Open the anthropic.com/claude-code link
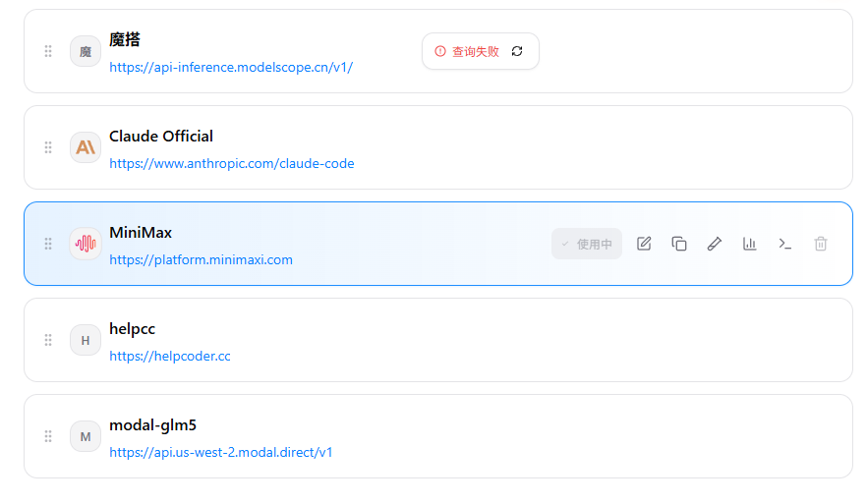Viewport: 867px width, 504px height. (x=232, y=164)
